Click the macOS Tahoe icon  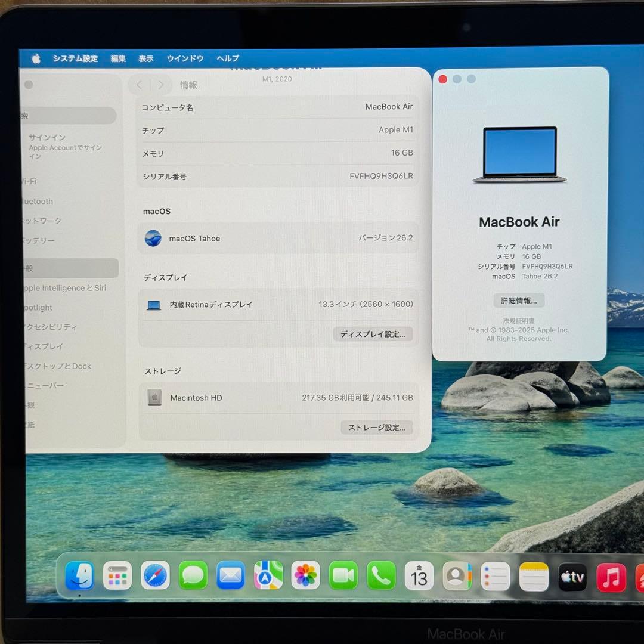coord(153,238)
